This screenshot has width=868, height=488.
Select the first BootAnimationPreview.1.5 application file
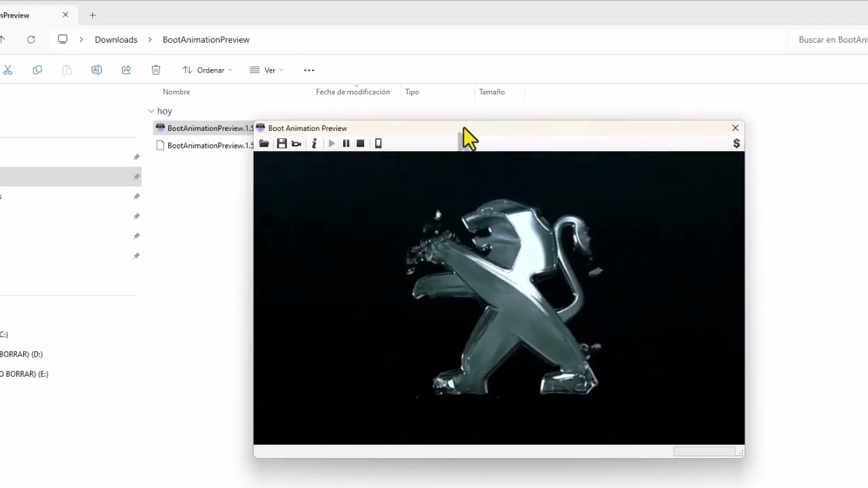click(x=203, y=128)
